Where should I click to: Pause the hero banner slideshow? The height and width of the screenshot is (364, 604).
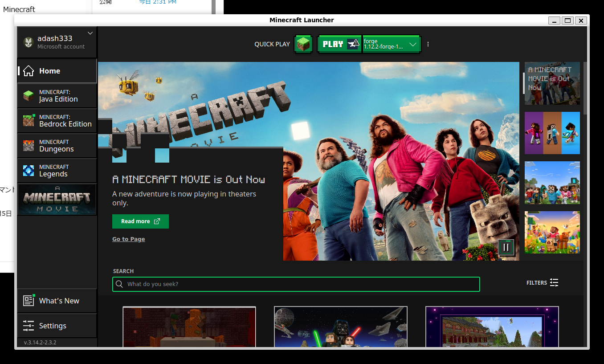pyautogui.click(x=506, y=247)
